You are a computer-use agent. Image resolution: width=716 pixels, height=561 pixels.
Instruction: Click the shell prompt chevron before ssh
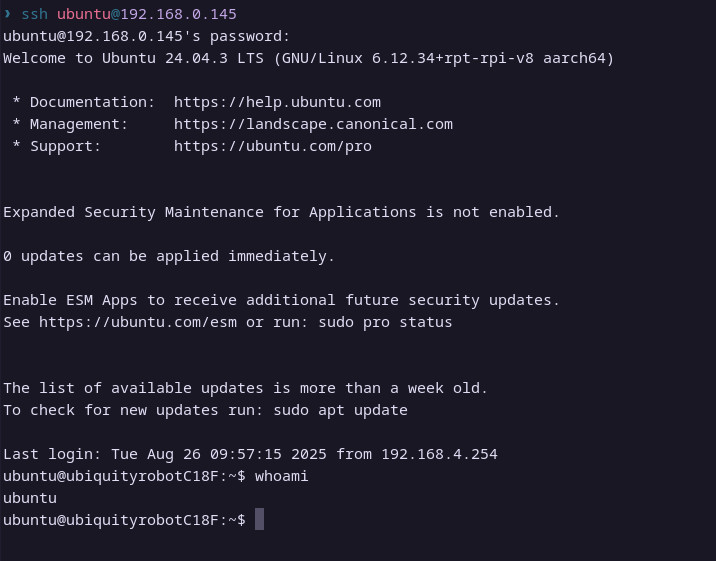pyautogui.click(x=8, y=14)
